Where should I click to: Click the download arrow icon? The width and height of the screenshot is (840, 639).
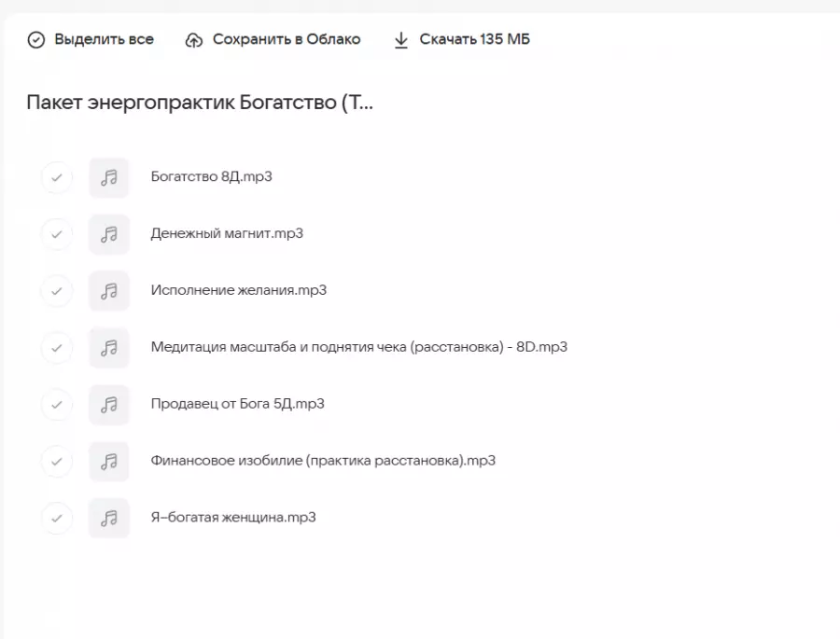click(401, 40)
